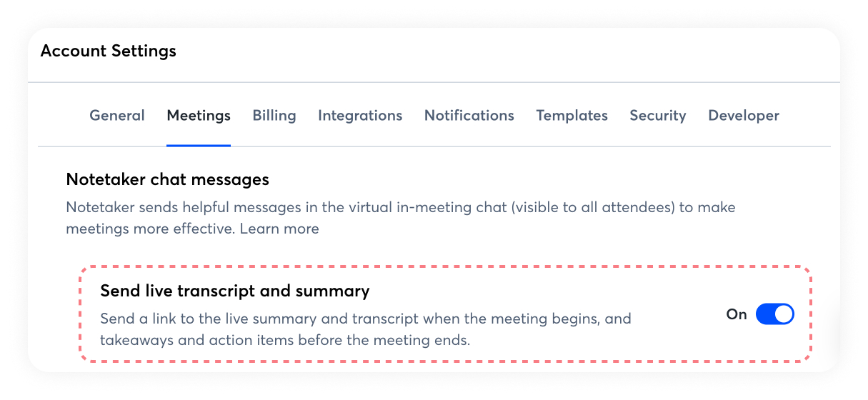Disable the live transcript and summary toggle
868x400 pixels.
775,314
